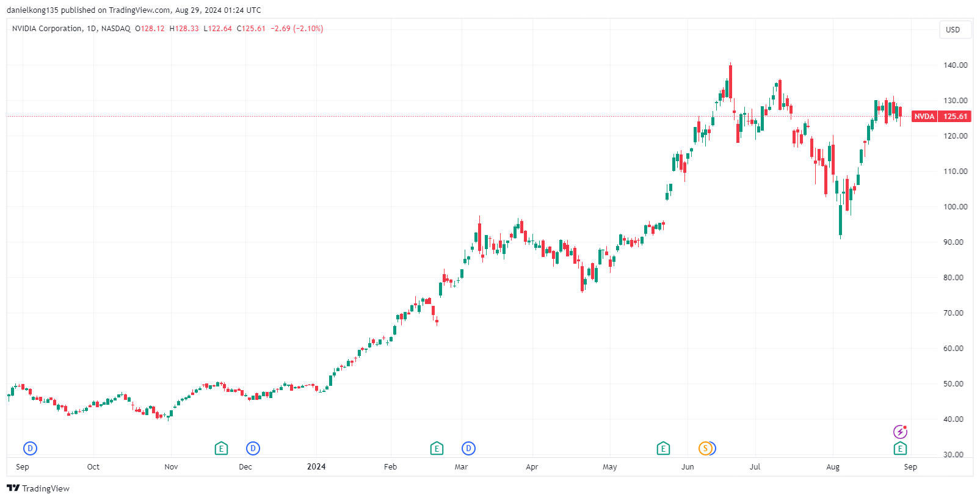
Task: Click the NVDA price label tag
Action: click(924, 117)
